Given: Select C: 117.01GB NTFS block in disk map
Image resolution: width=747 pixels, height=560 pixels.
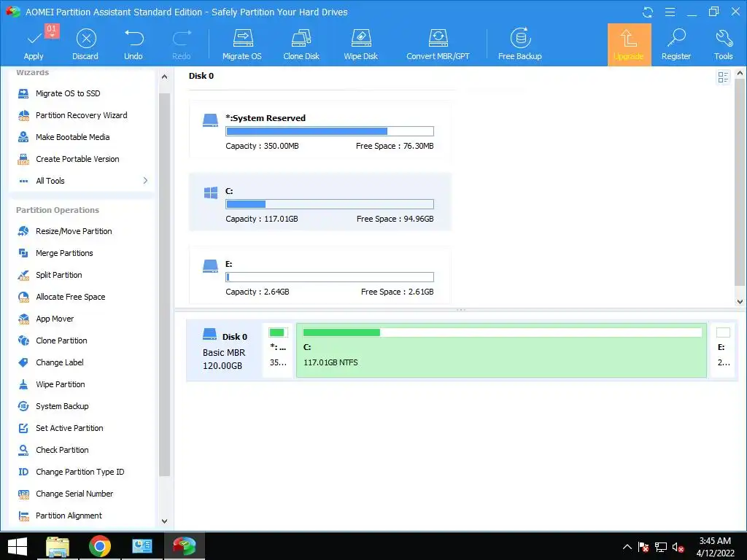Looking at the screenshot, I should coord(501,350).
